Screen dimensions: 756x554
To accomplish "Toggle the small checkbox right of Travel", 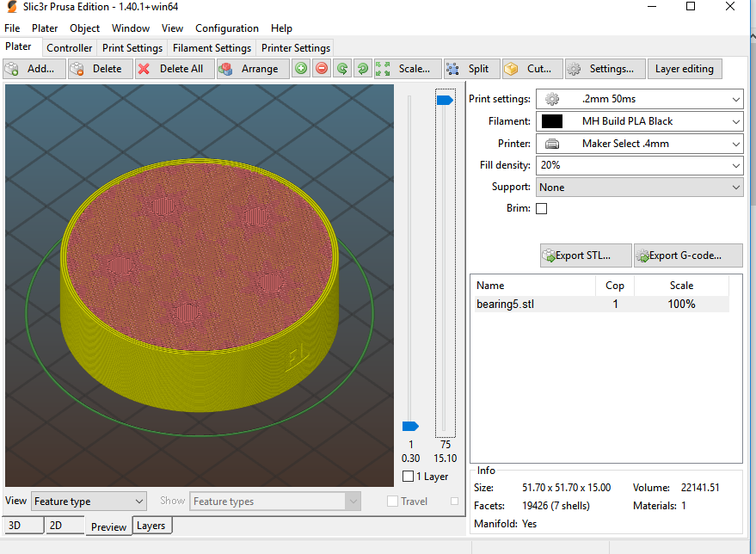I will 454,502.
